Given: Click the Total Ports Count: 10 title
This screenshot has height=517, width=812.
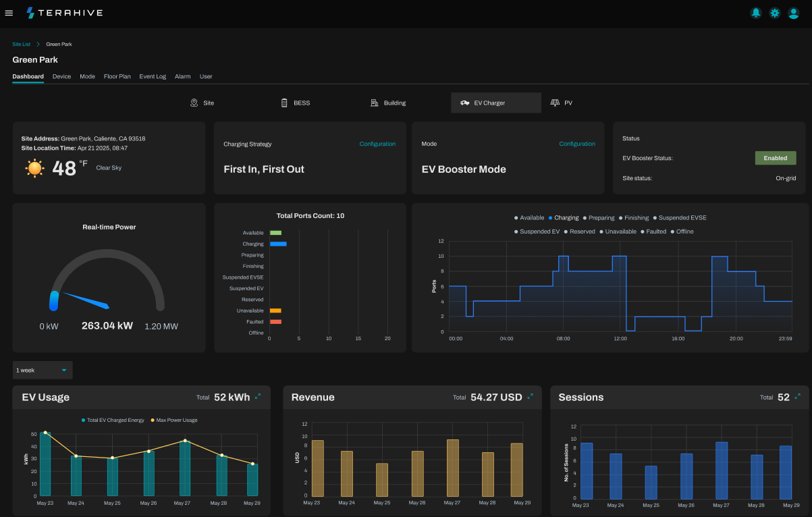Looking at the screenshot, I should pos(310,216).
